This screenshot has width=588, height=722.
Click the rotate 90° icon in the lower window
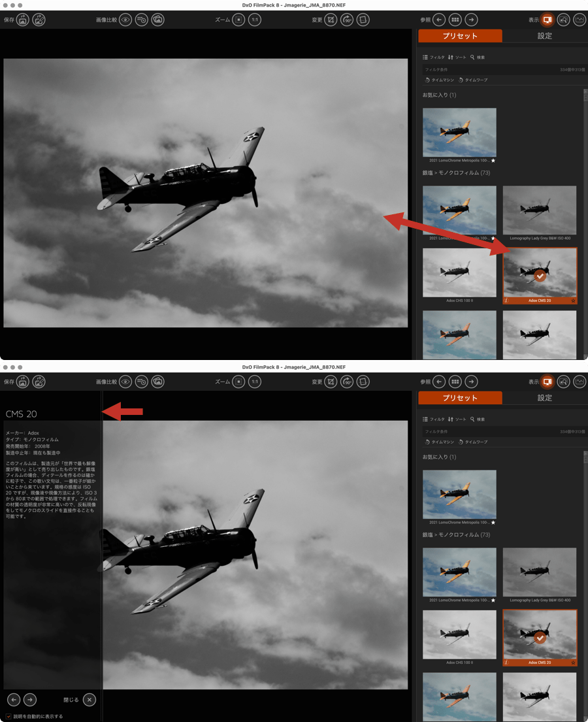click(x=347, y=382)
